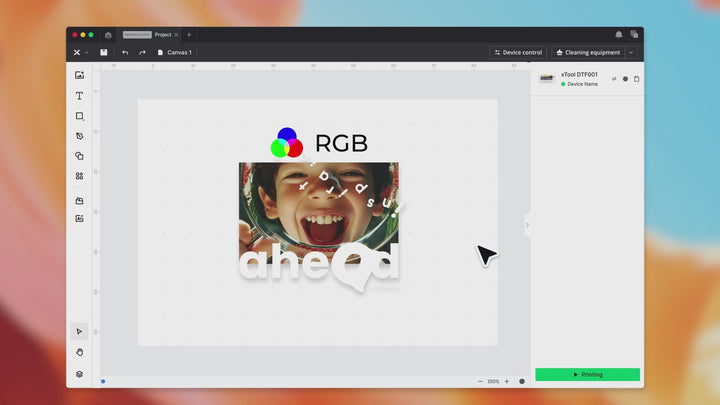Open the apps grid panel
Screen dimensions: 720x405
79,176
